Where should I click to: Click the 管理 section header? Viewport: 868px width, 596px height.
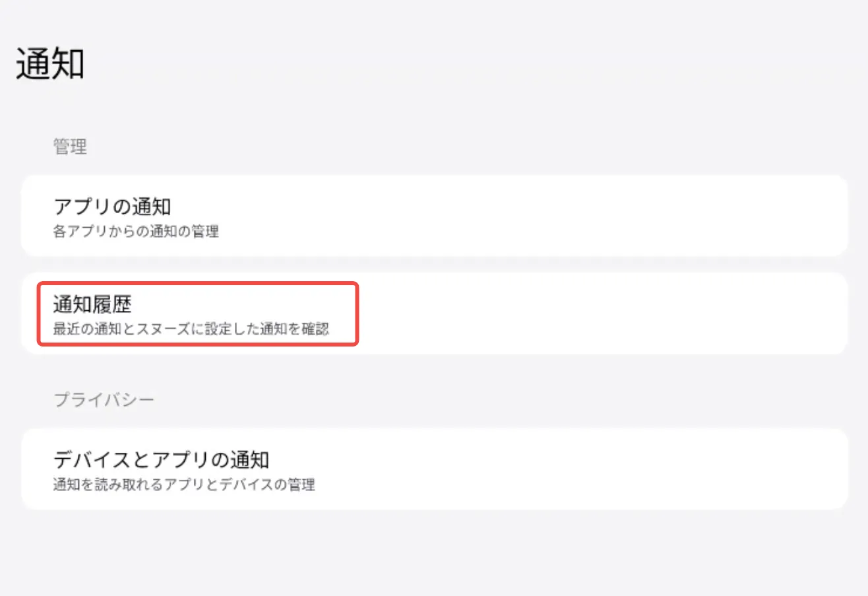click(x=70, y=147)
